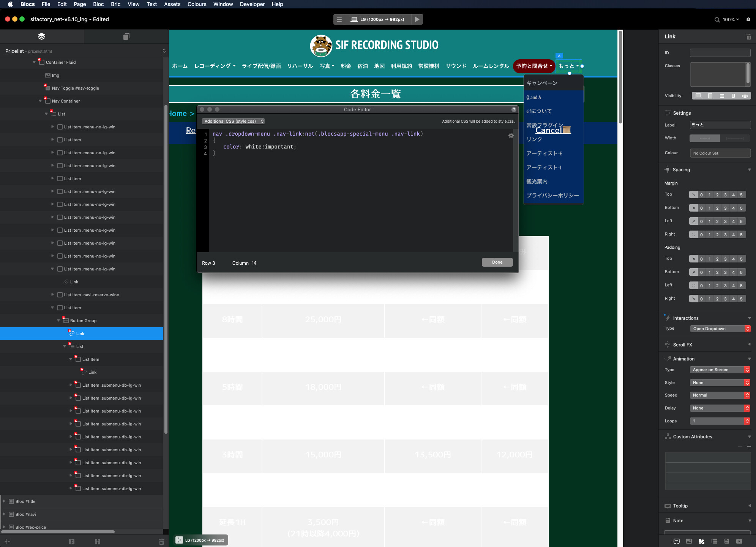
Task: Click the No Colour Set colour well
Action: click(x=720, y=153)
